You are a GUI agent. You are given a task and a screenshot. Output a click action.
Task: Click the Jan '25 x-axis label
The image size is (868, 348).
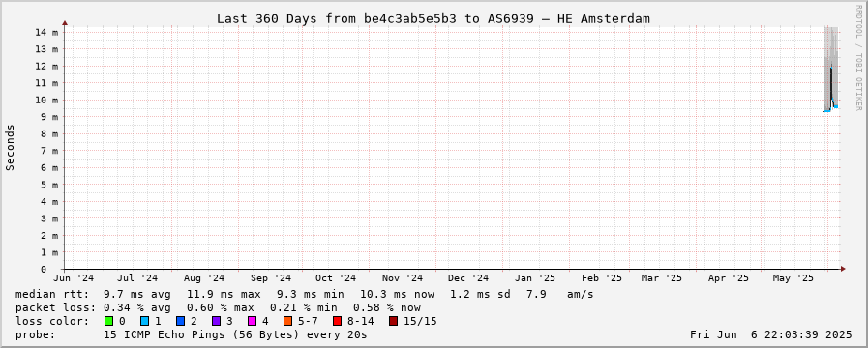[x=535, y=278]
